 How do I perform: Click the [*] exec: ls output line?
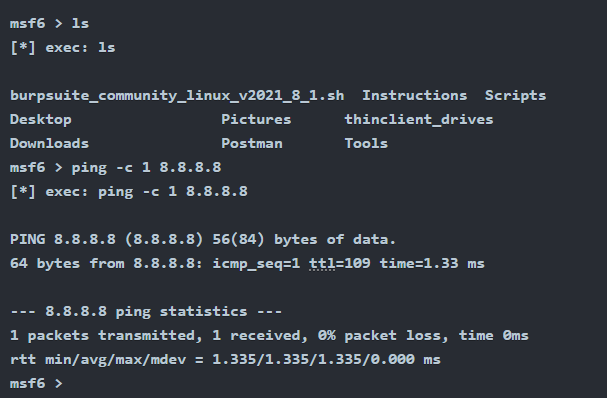click(63, 48)
